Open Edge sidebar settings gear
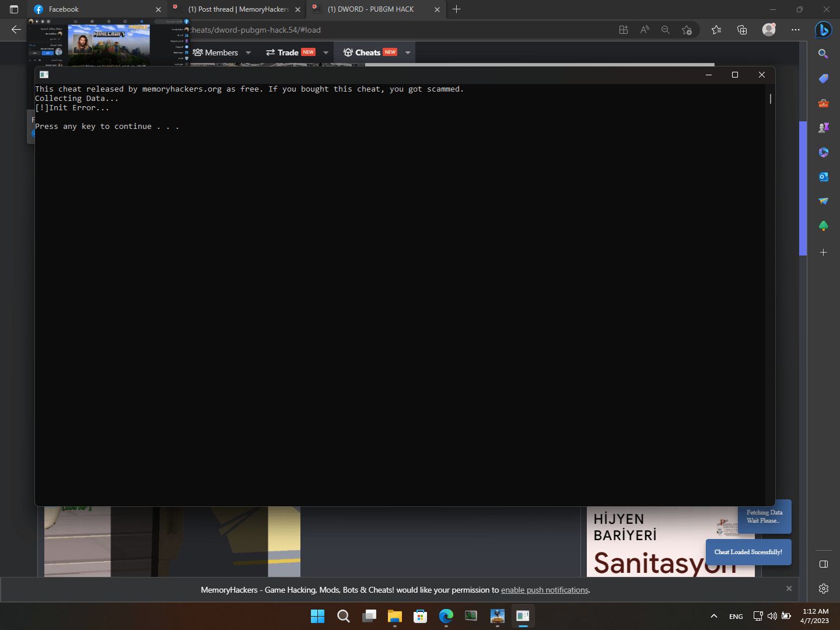The image size is (840, 630). 823,589
